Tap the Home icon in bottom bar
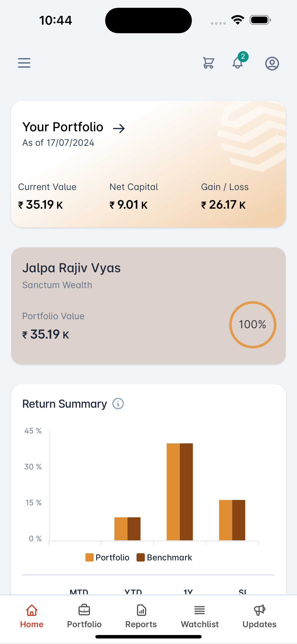Image resolution: width=297 pixels, height=644 pixels. point(32,610)
